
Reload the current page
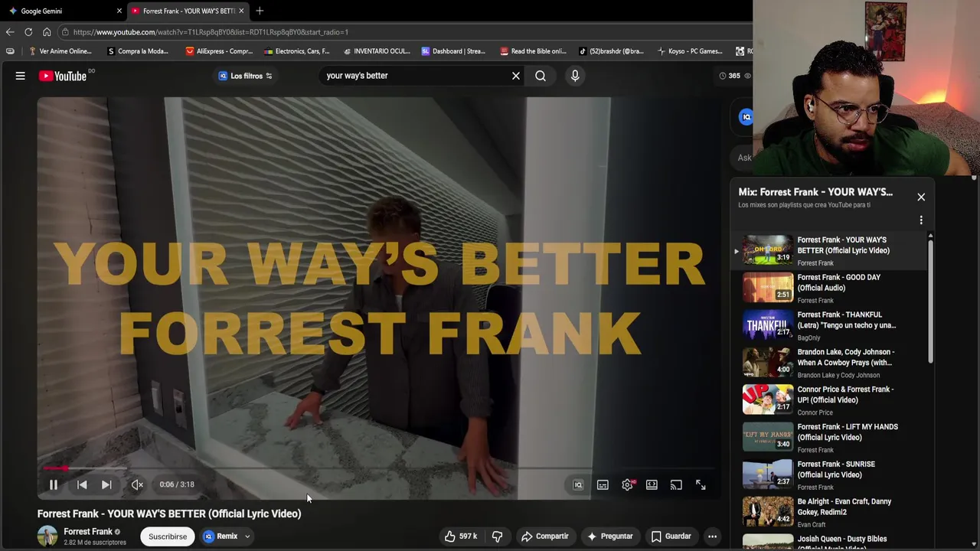click(28, 32)
